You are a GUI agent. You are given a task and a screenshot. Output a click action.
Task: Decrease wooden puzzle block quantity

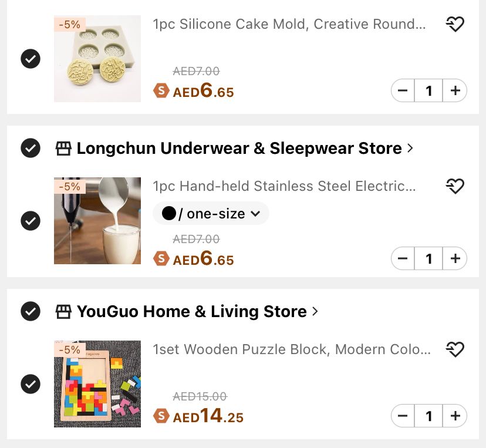click(x=403, y=416)
